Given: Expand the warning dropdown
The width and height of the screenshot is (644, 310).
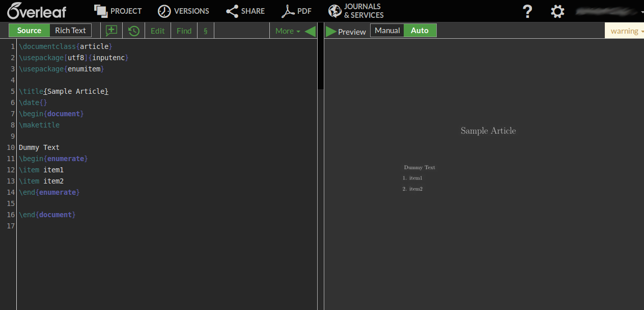Looking at the screenshot, I should click(625, 31).
